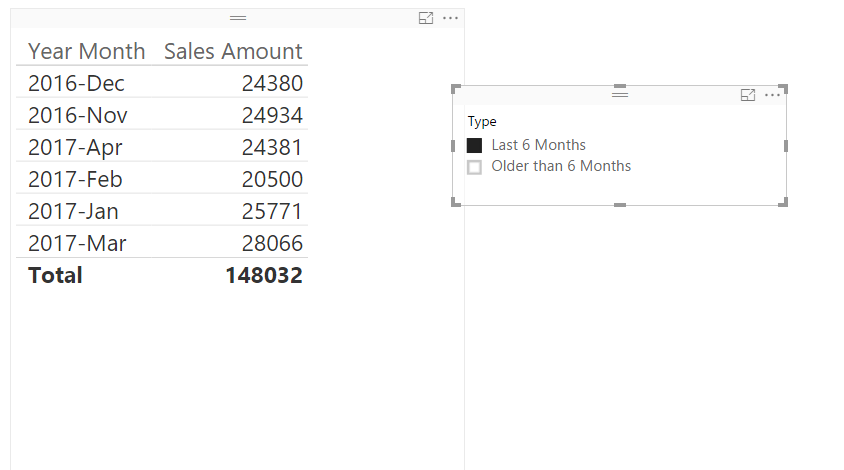This screenshot has height=470, width=844.
Task: Select the 2016-Nov row label
Action: click(x=78, y=115)
